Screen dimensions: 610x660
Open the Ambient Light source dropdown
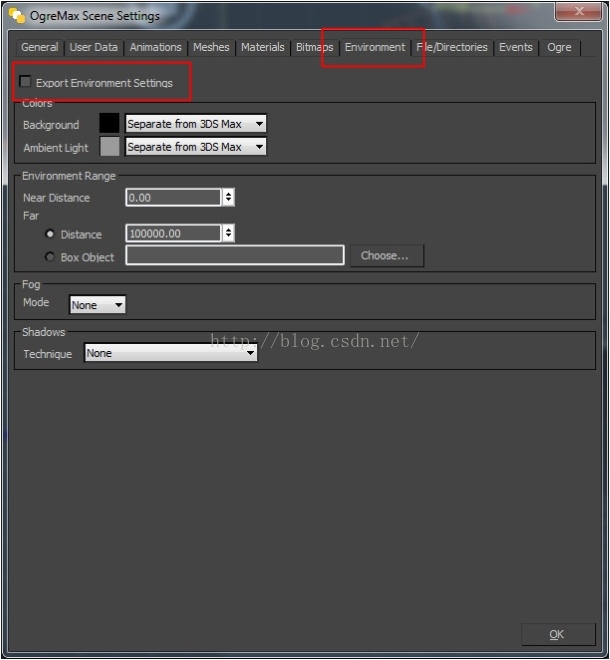[196, 147]
